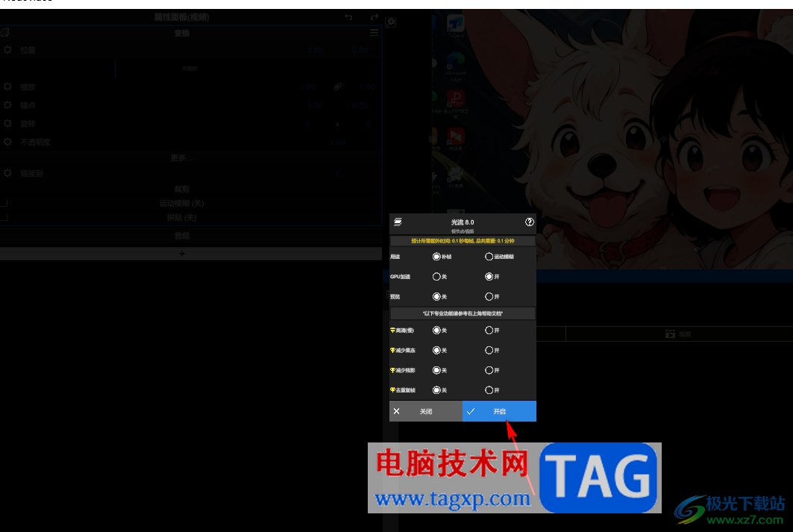Click the blue 开启 button
This screenshot has width=793, height=532.
click(x=499, y=411)
